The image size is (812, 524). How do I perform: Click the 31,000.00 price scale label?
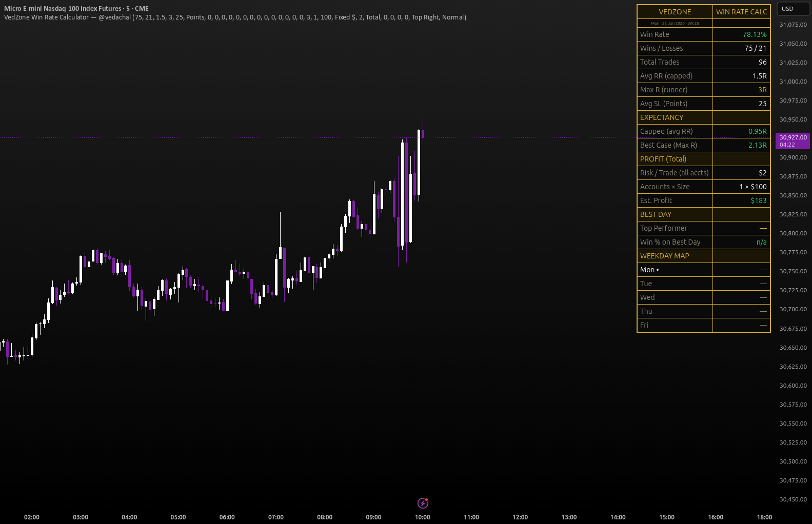(x=793, y=82)
